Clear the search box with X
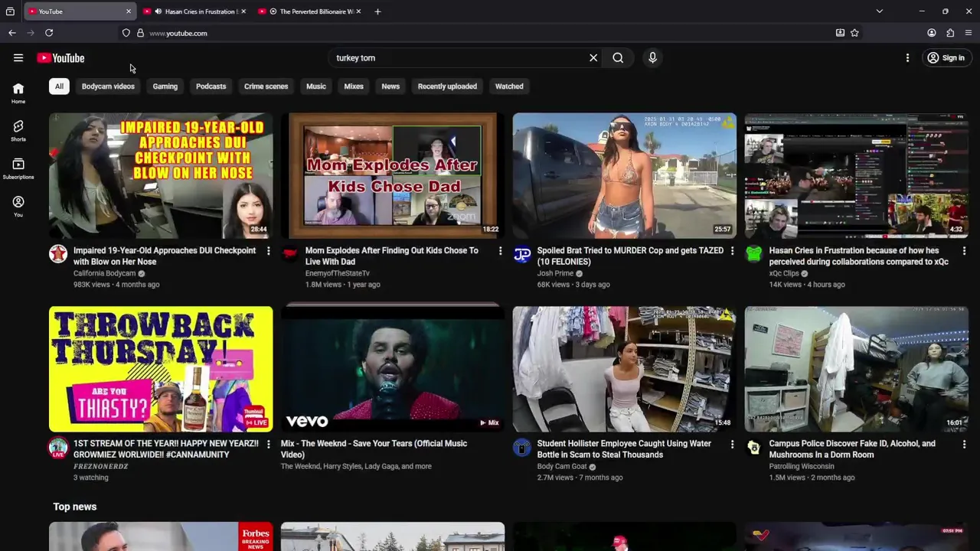 coord(593,57)
